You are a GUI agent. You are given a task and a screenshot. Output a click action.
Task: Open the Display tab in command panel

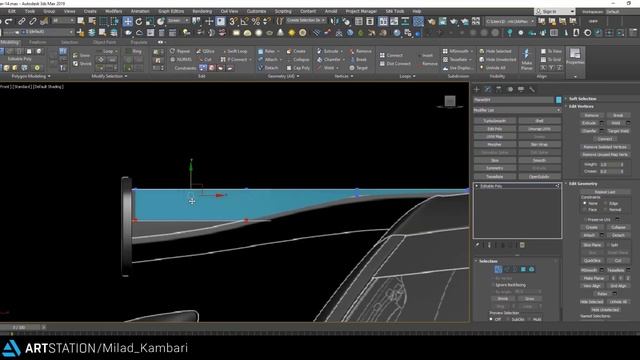pyautogui.click(x=521, y=89)
